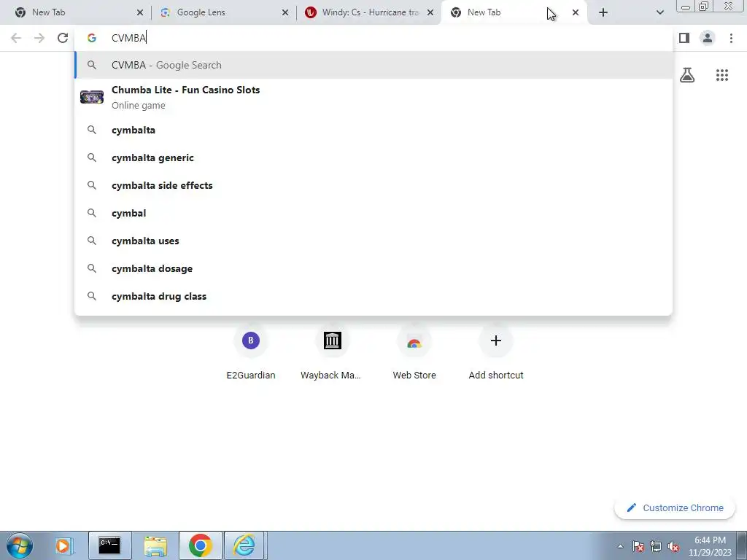Launch Internet Explorer from the taskbar

coord(244,545)
